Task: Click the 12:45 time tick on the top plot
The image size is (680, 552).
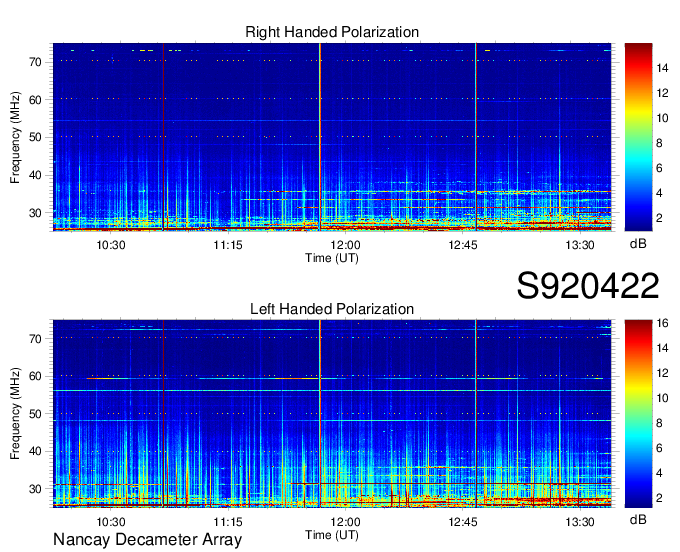Action: [463, 245]
